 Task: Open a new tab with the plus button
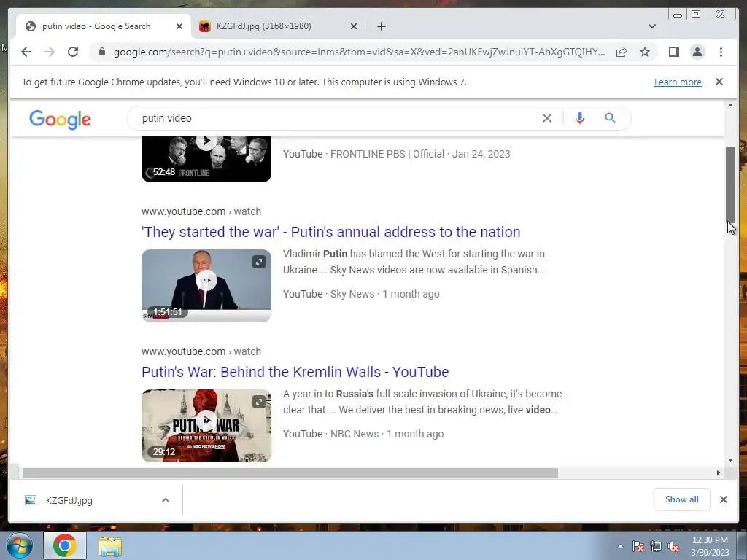[381, 26]
